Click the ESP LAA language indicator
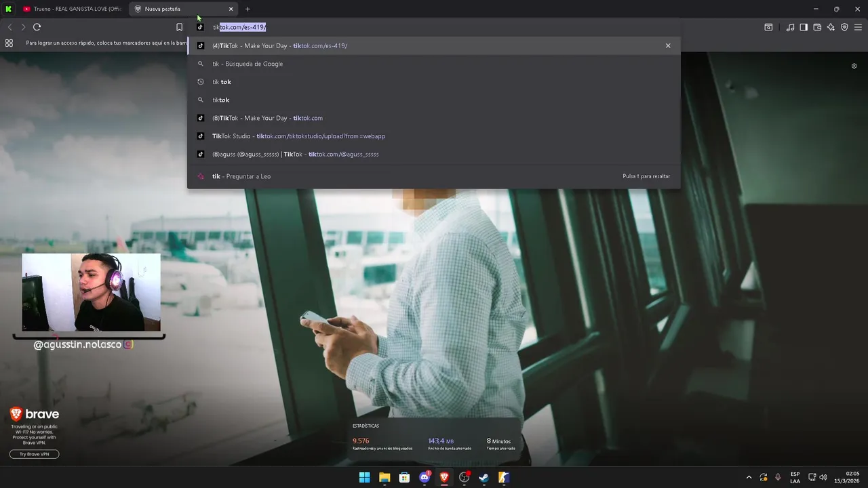Viewport: 868px width, 488px height. click(x=795, y=477)
